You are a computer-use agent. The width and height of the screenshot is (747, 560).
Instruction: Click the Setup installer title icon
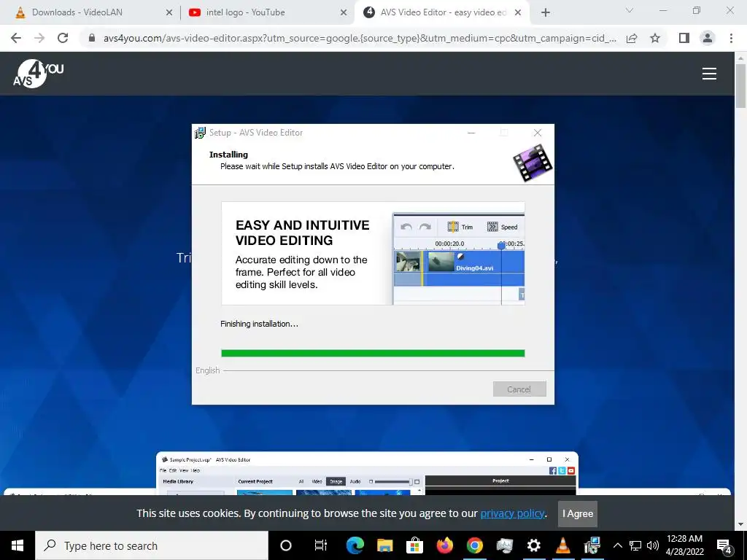pos(200,133)
